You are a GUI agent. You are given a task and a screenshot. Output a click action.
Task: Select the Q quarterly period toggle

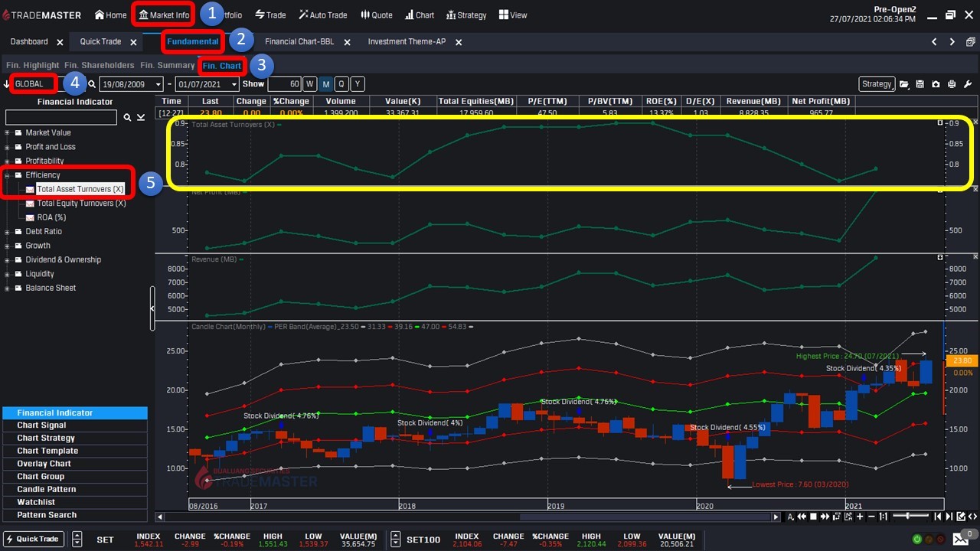pyautogui.click(x=341, y=84)
